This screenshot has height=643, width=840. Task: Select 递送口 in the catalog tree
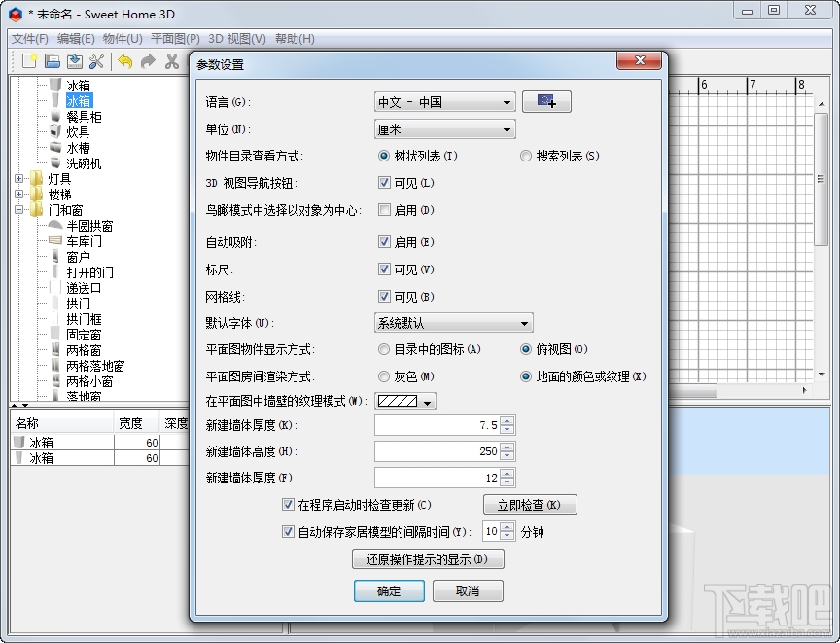pos(84,288)
